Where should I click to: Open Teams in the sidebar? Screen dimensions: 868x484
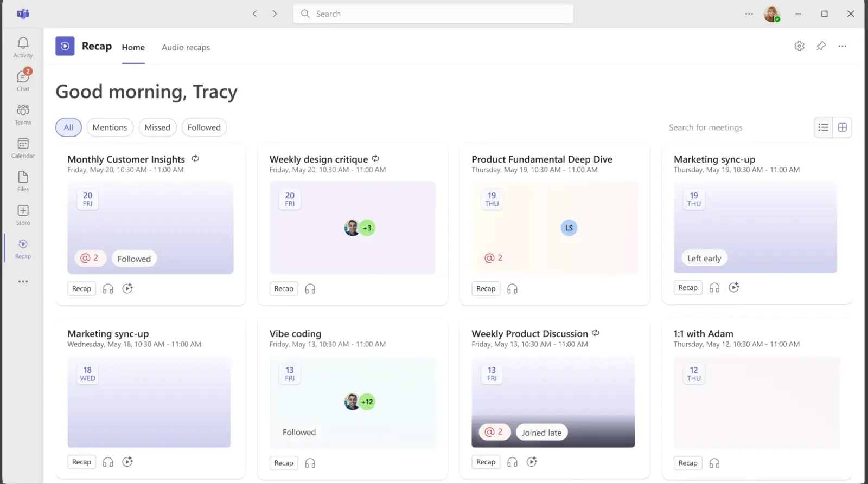tap(23, 114)
